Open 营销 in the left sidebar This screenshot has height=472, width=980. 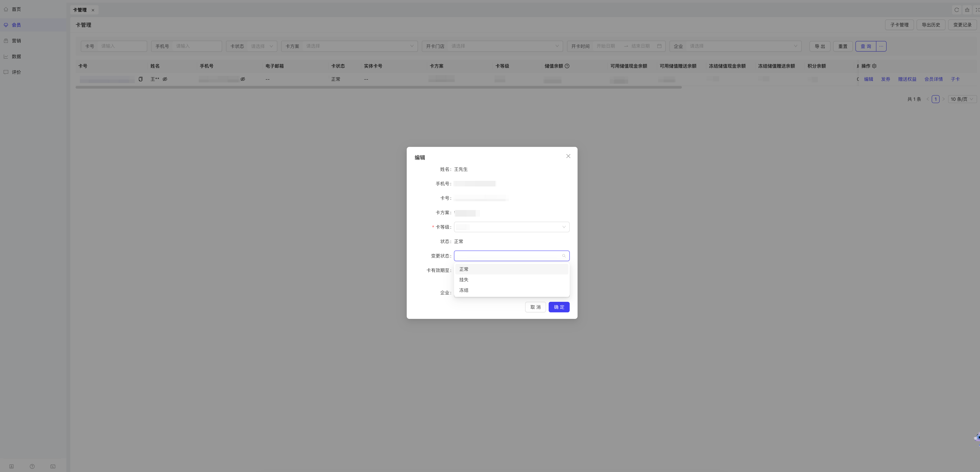click(x=16, y=41)
